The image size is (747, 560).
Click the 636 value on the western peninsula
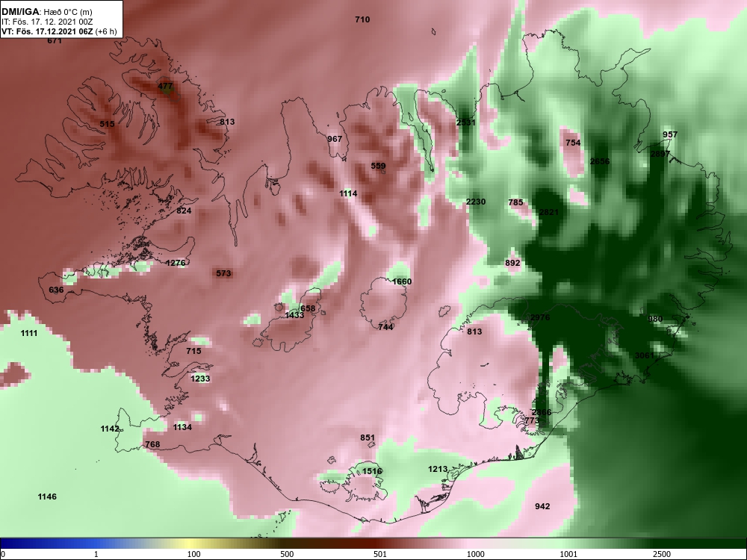[56, 290]
